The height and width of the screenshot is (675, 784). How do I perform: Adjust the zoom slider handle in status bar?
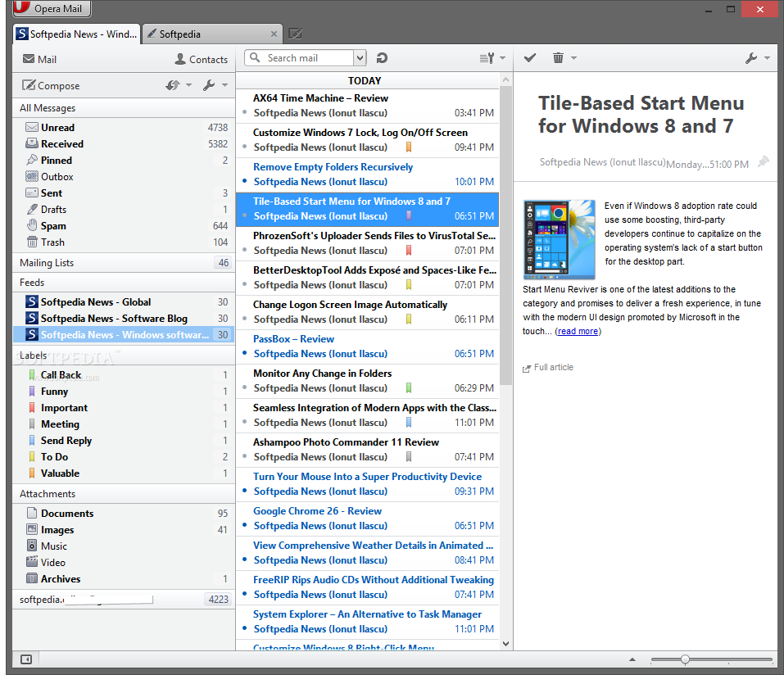click(x=685, y=659)
